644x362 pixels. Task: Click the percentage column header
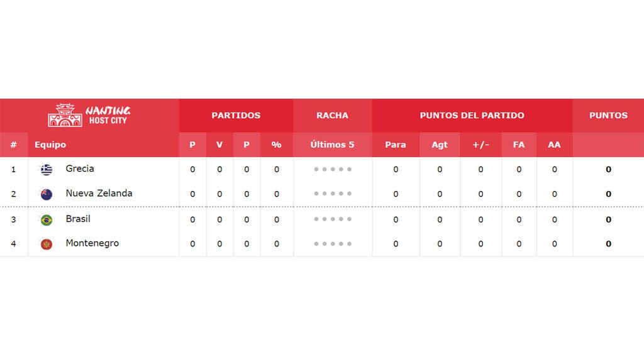point(277,145)
